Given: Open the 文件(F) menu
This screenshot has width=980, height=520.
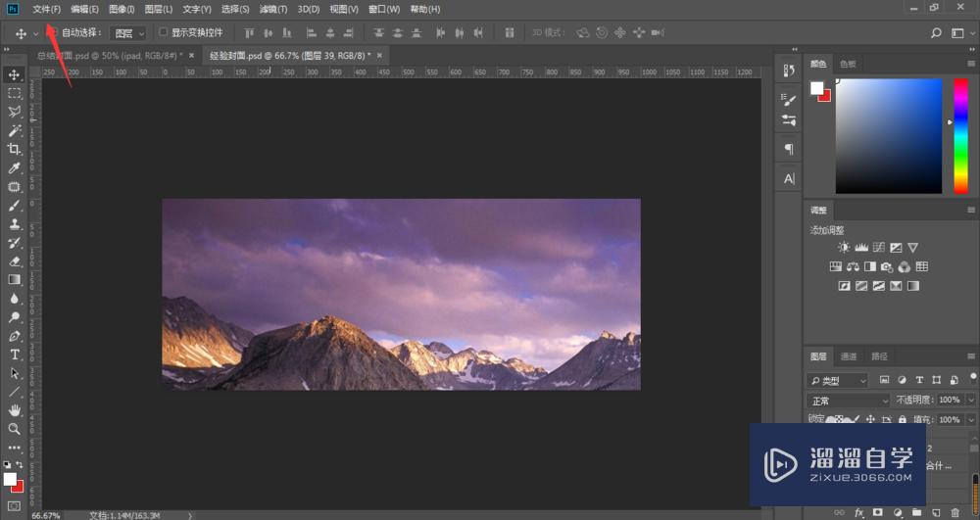Looking at the screenshot, I should tap(46, 9).
